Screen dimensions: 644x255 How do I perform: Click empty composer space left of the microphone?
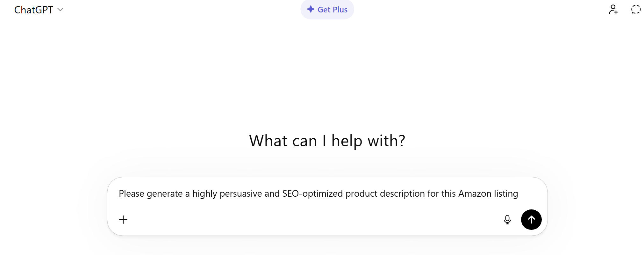click(318, 220)
